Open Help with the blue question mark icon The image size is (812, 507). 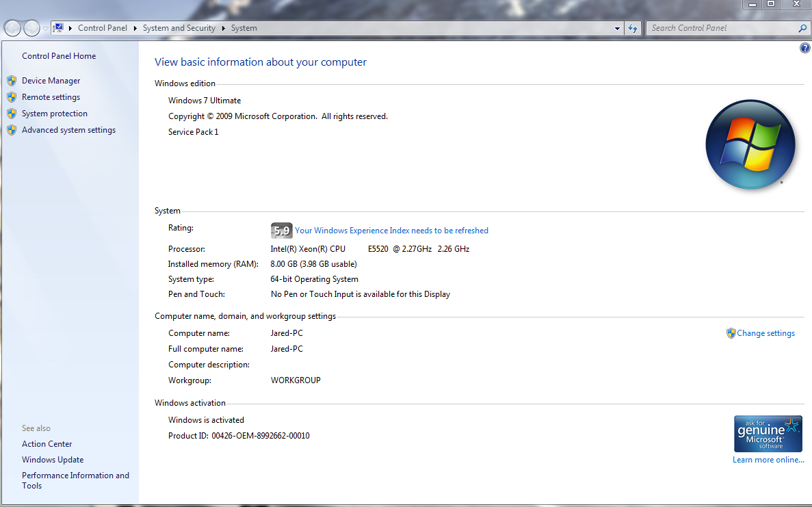[x=804, y=48]
